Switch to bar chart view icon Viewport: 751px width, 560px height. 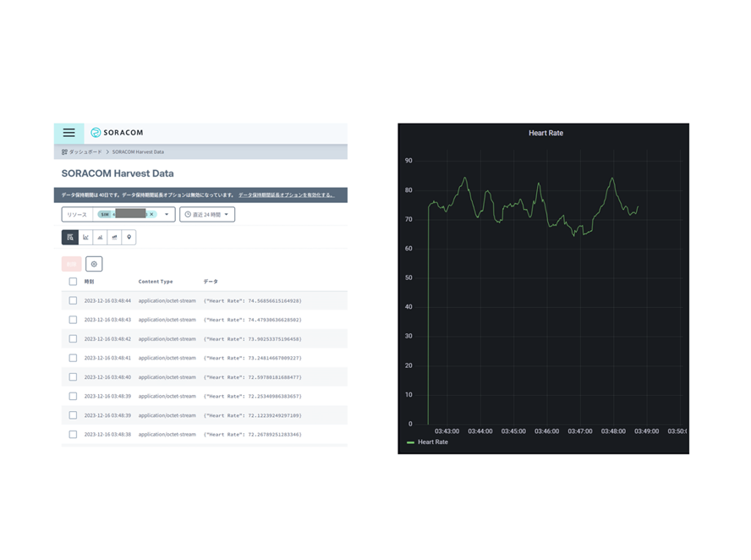pos(100,238)
